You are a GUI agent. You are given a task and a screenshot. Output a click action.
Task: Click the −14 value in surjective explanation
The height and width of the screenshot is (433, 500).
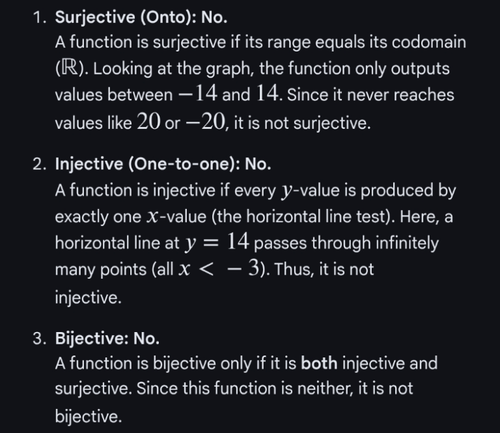198,93
